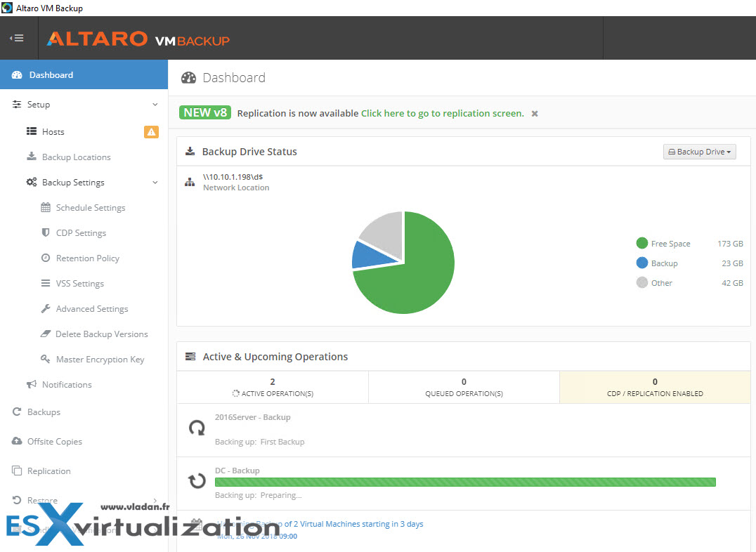Viewport: 756px width, 552px height.
Task: Click the network location icon beside the share path
Action: [x=190, y=182]
